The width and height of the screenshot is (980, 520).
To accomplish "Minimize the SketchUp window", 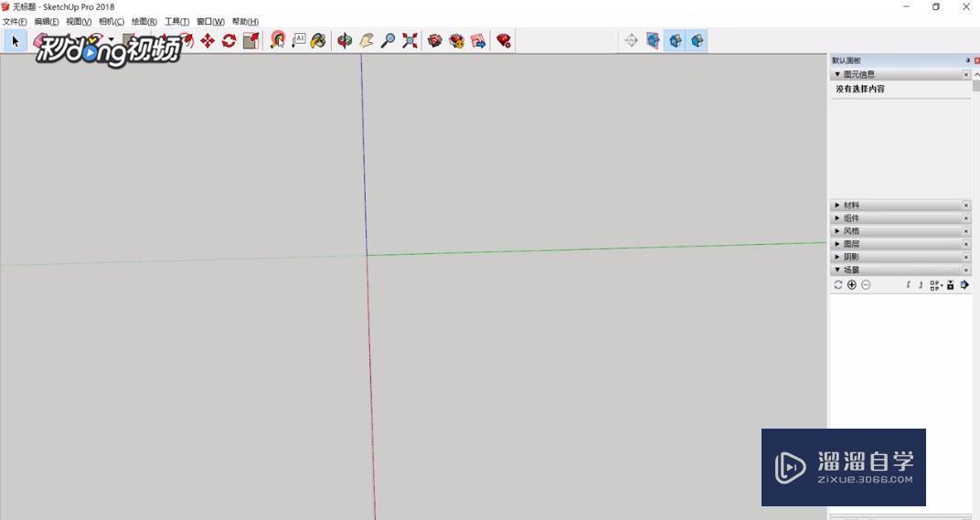I will 907,7.
